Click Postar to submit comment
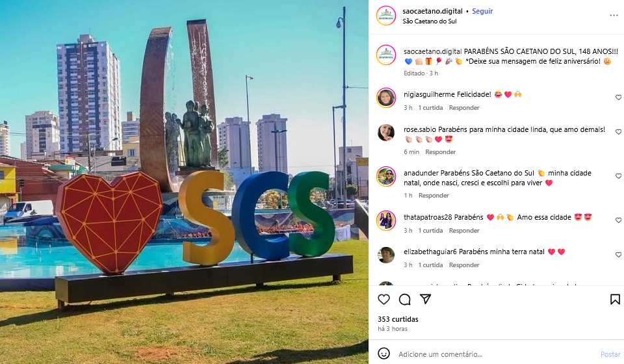Image resolution: width=624 pixels, height=364 pixels. [610, 354]
